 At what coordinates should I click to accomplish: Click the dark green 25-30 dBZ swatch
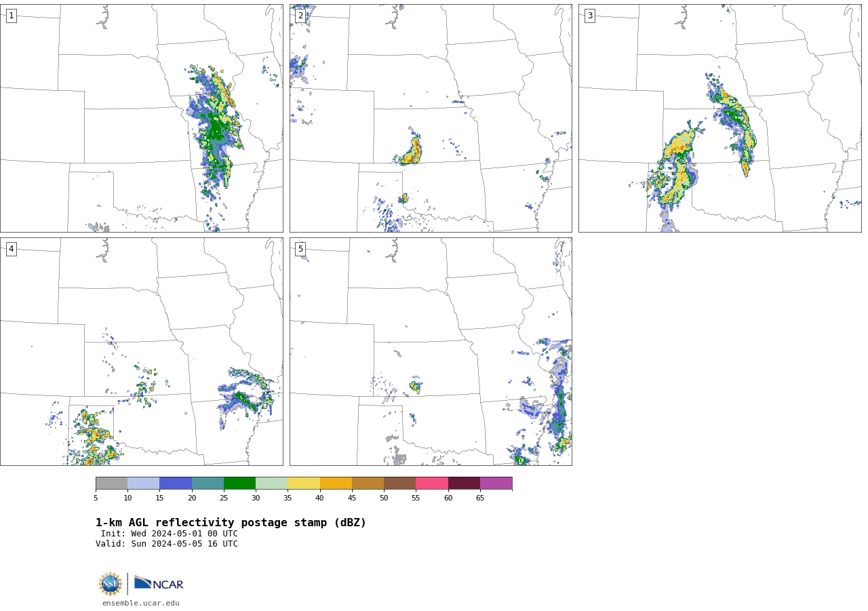(x=239, y=484)
